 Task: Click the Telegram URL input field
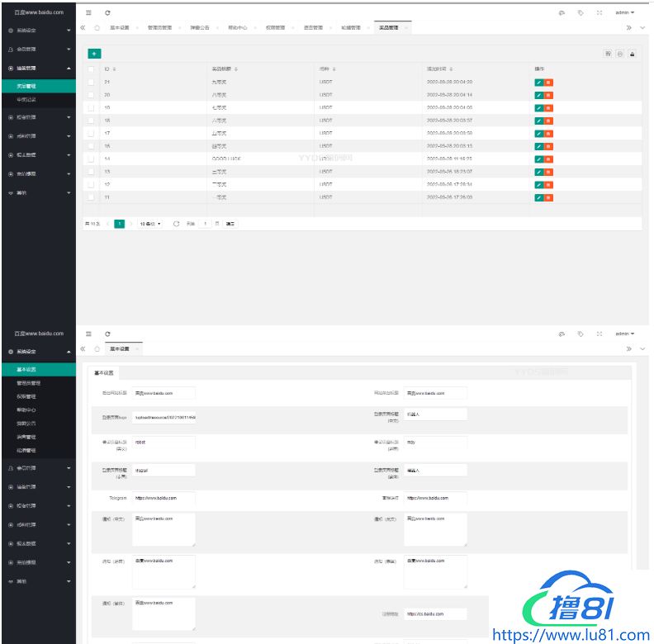click(x=163, y=499)
